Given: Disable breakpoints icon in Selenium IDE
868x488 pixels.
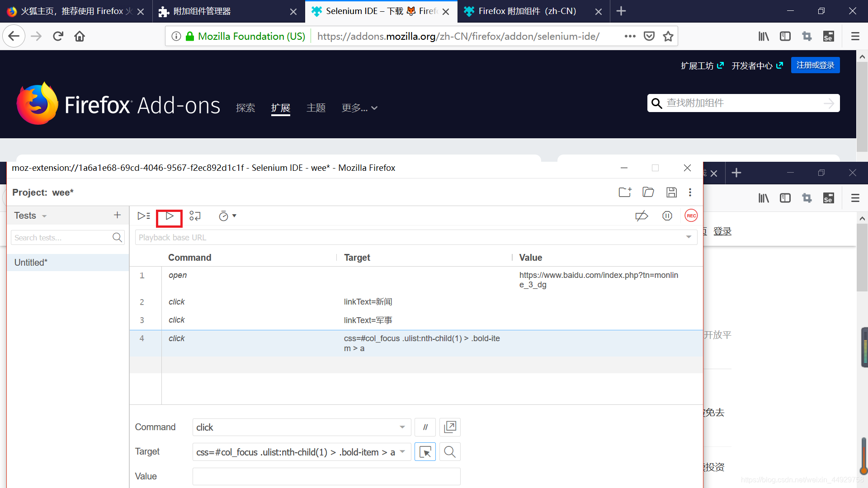Looking at the screenshot, I should coord(642,216).
